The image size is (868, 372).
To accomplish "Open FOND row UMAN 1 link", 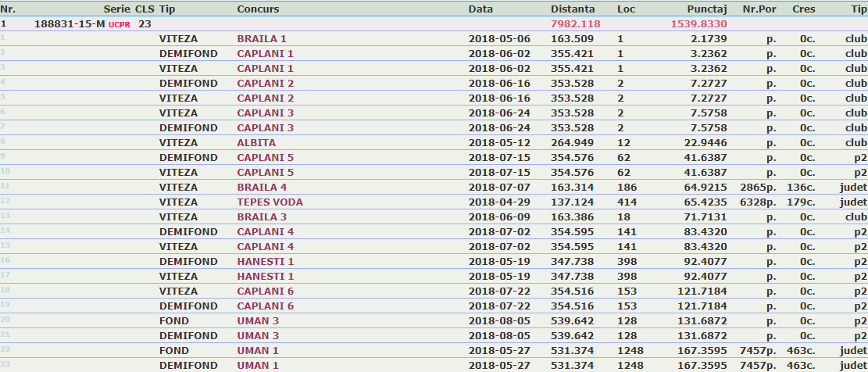I will click(258, 350).
